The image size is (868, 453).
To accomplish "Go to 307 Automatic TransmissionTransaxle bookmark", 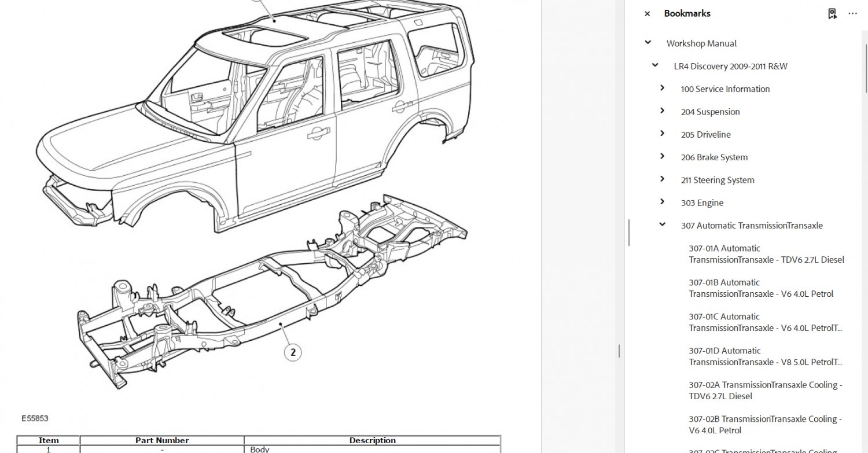I will [x=752, y=226].
